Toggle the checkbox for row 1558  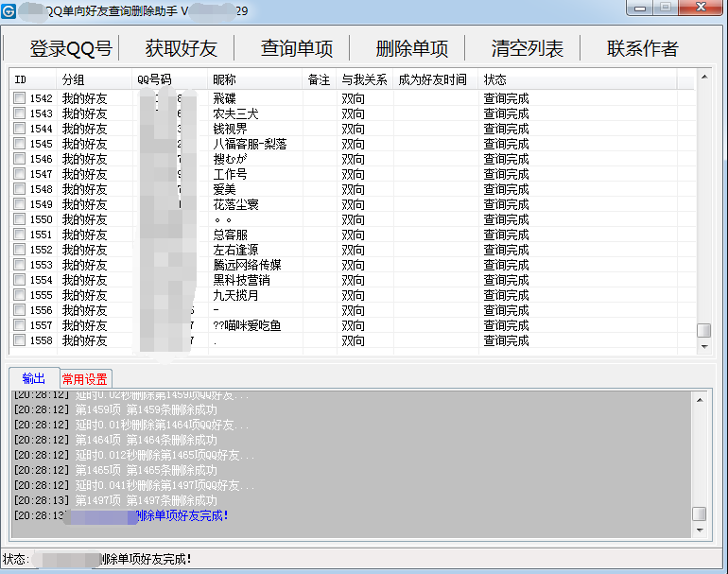click(20, 340)
